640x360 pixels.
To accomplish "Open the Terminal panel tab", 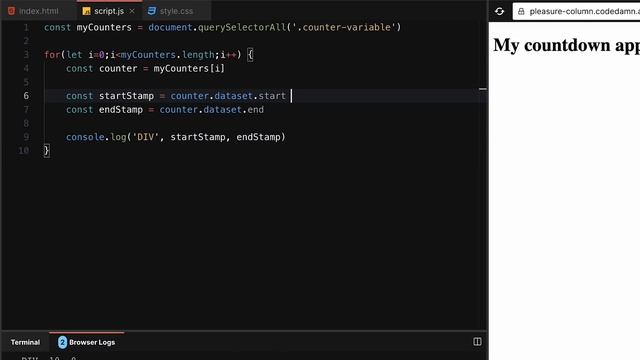I will [25, 342].
